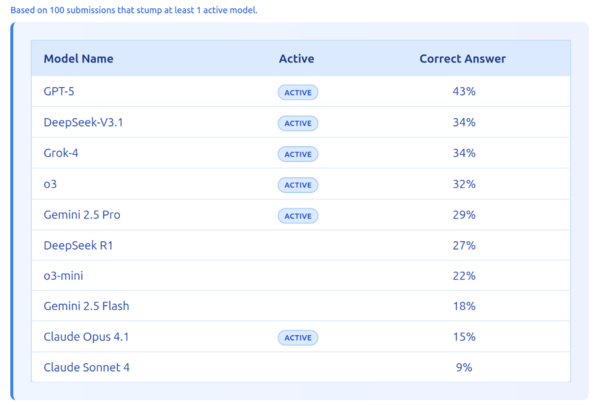Click the 43% score for GPT-5
600x405 pixels.
coord(464,91)
